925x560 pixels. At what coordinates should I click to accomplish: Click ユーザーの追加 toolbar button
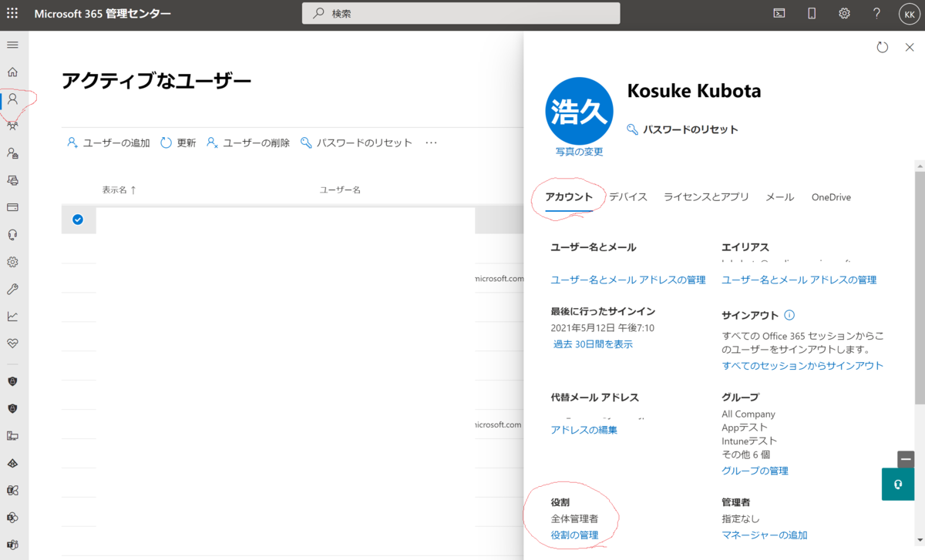(x=109, y=143)
